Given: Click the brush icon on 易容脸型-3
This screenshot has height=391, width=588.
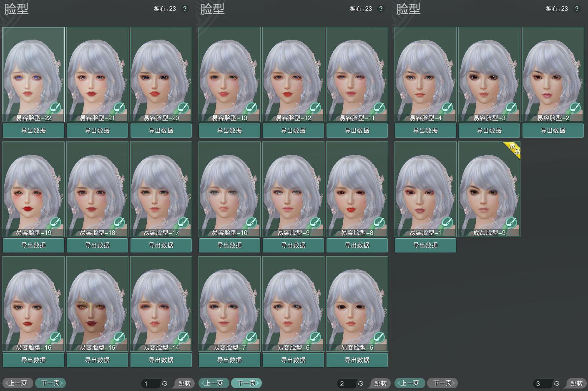Looking at the screenshot, I should coord(511,108).
